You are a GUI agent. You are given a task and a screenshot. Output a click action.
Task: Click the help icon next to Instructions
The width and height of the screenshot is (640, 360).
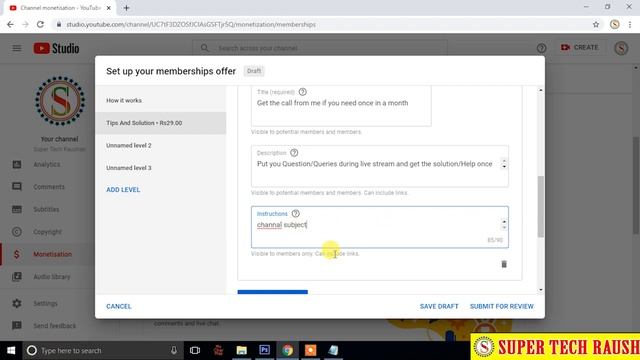(296, 213)
